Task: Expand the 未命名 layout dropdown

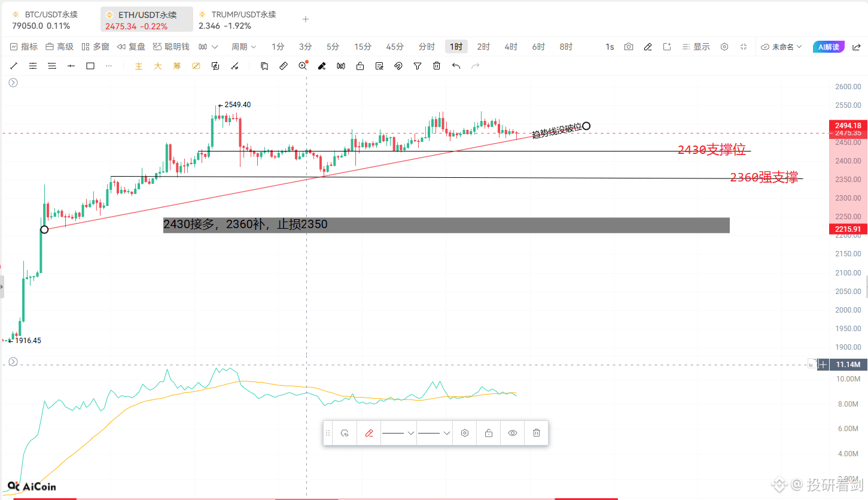Action: point(781,47)
